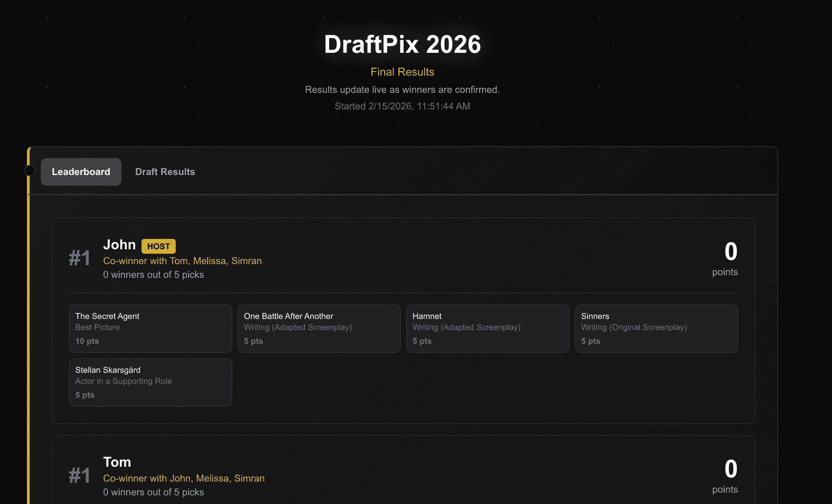The width and height of the screenshot is (832, 504).
Task: Click the Final Results heading
Action: 403,72
